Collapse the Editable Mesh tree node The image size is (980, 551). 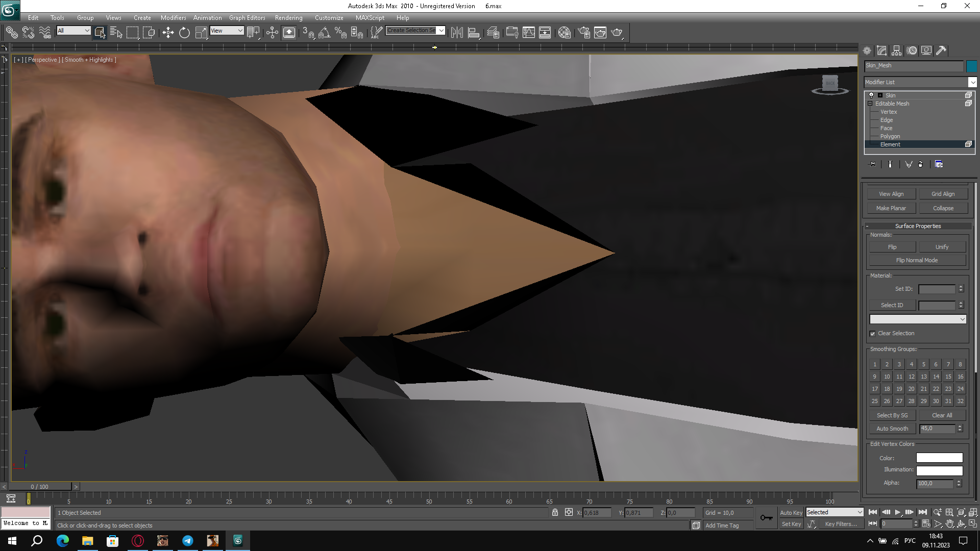click(x=870, y=104)
